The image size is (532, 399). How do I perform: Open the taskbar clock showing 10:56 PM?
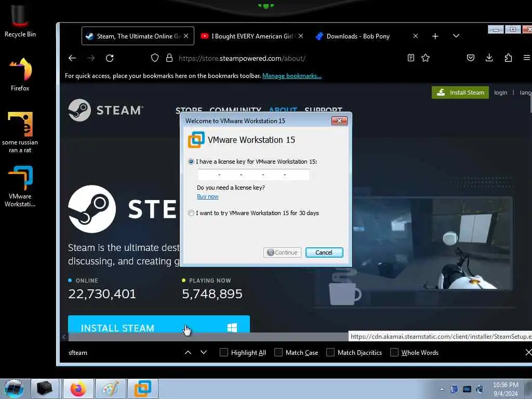(x=505, y=389)
